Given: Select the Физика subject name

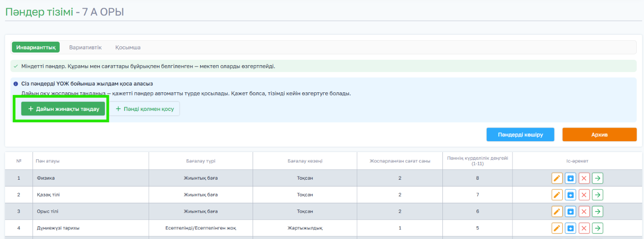Looking at the screenshot, I should [x=46, y=178].
